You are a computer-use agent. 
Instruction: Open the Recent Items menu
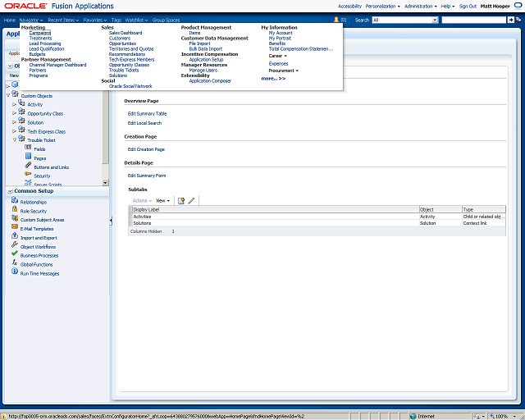coord(63,20)
